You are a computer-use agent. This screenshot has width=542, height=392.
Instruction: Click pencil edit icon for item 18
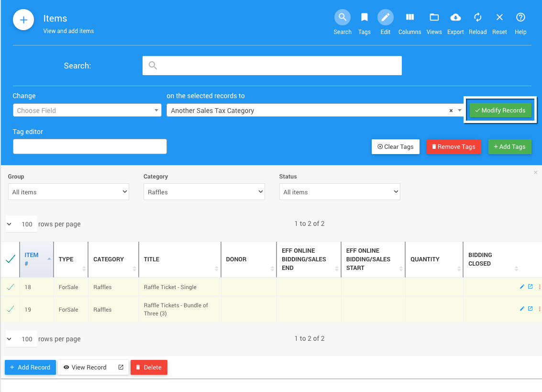click(x=522, y=287)
